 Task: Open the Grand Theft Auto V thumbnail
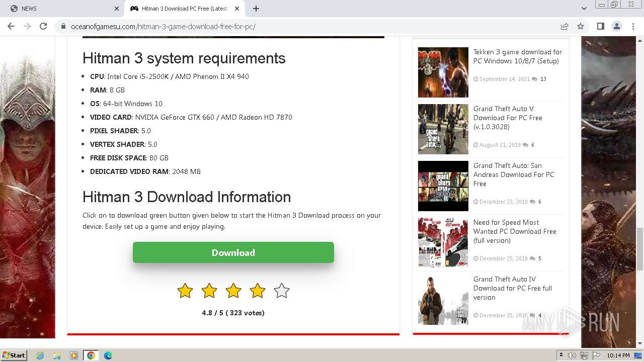click(x=443, y=129)
